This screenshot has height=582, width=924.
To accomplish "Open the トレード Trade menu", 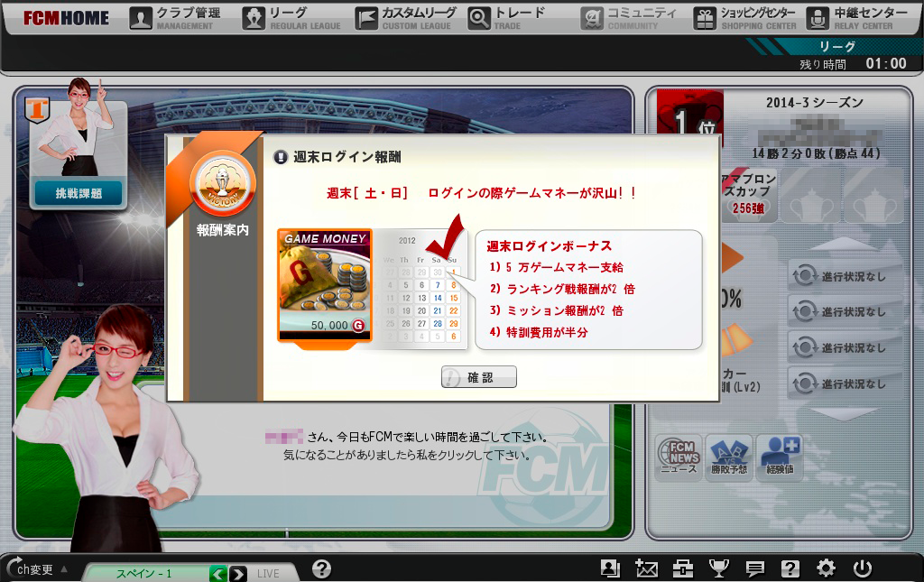I will (x=507, y=17).
